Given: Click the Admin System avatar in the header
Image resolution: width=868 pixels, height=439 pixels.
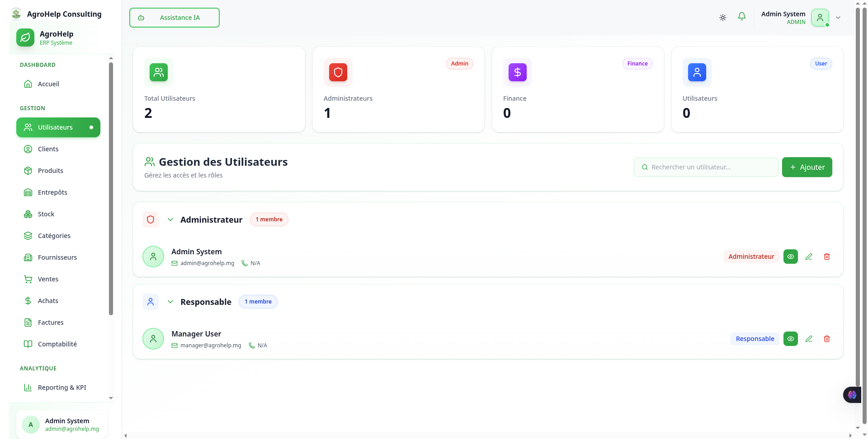Looking at the screenshot, I should click(820, 18).
